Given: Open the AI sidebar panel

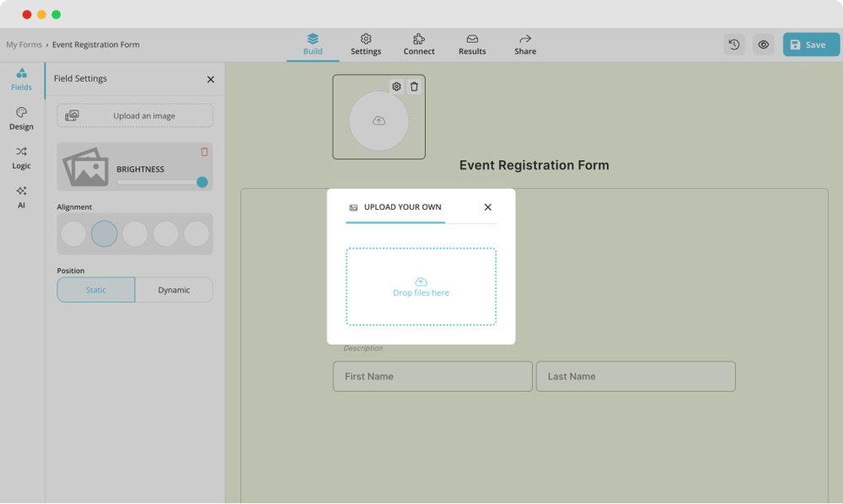Looking at the screenshot, I should (22, 196).
